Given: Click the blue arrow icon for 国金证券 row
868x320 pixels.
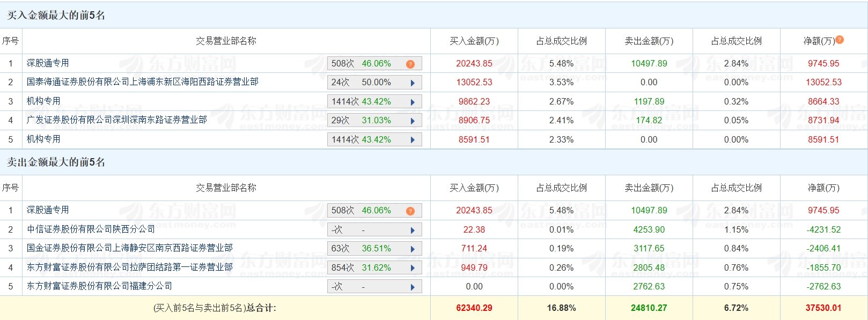Looking at the screenshot, I should [x=413, y=249].
